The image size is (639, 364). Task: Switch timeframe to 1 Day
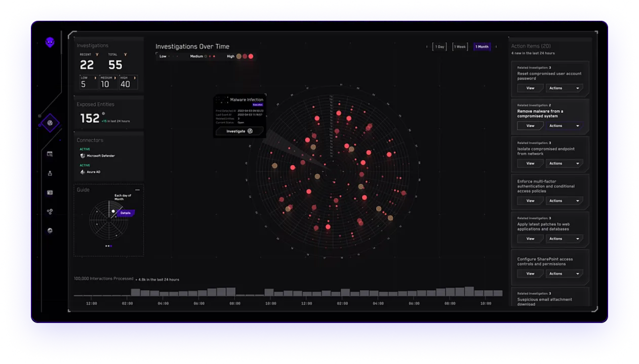(x=439, y=47)
